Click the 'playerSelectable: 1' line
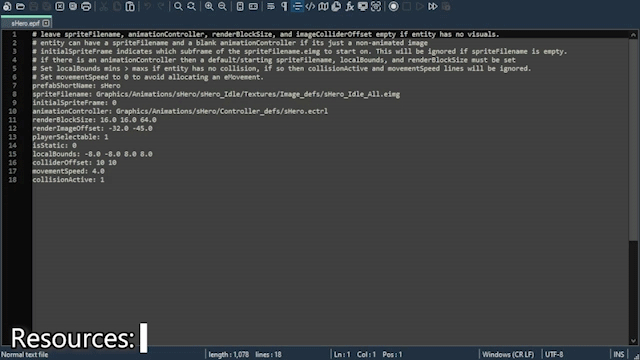 click(70, 137)
